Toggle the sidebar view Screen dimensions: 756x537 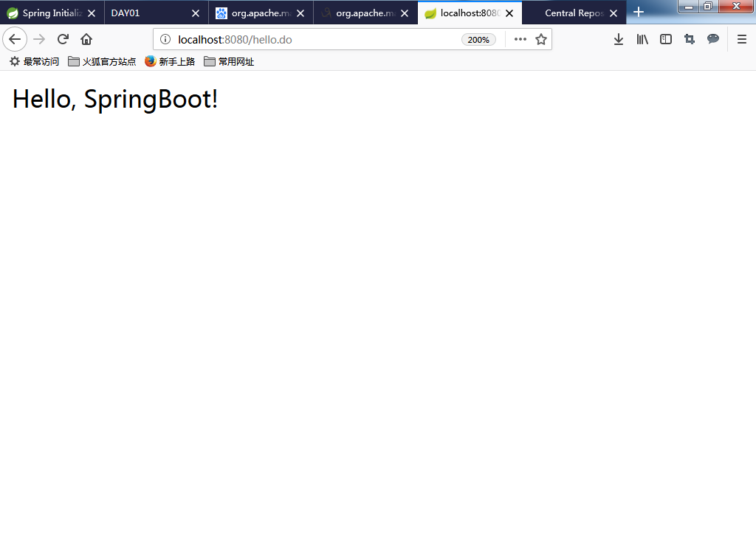click(x=666, y=39)
